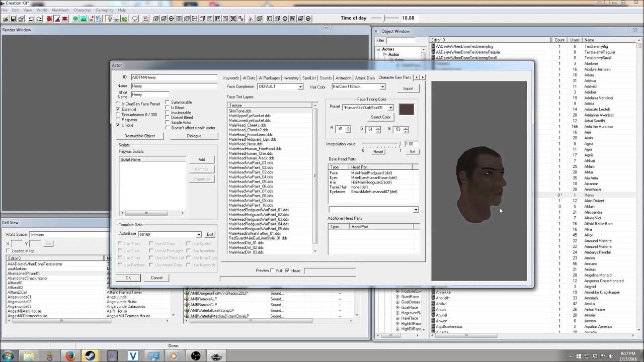Enable the Doesnt Bleed checkbox
The width and height of the screenshot is (644, 362).
(x=168, y=118)
